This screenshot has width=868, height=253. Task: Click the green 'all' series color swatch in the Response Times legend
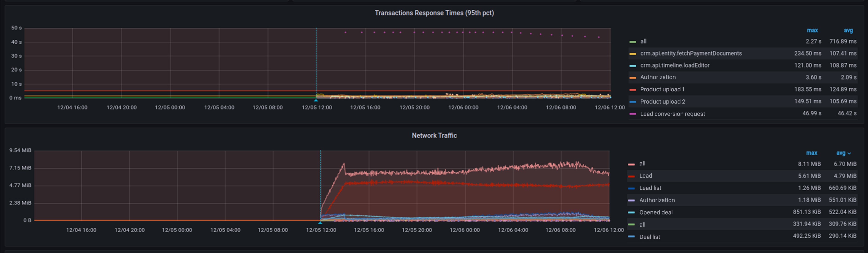pyautogui.click(x=632, y=42)
